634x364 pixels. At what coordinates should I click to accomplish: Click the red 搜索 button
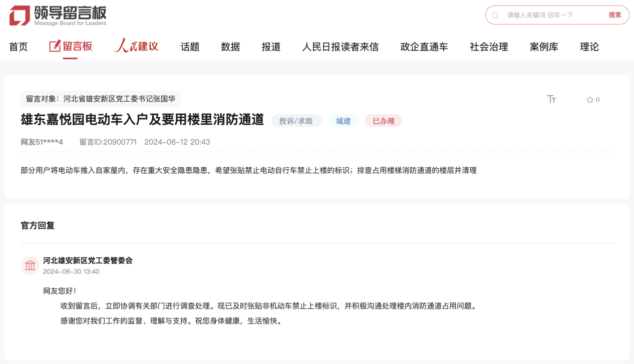[x=615, y=15]
